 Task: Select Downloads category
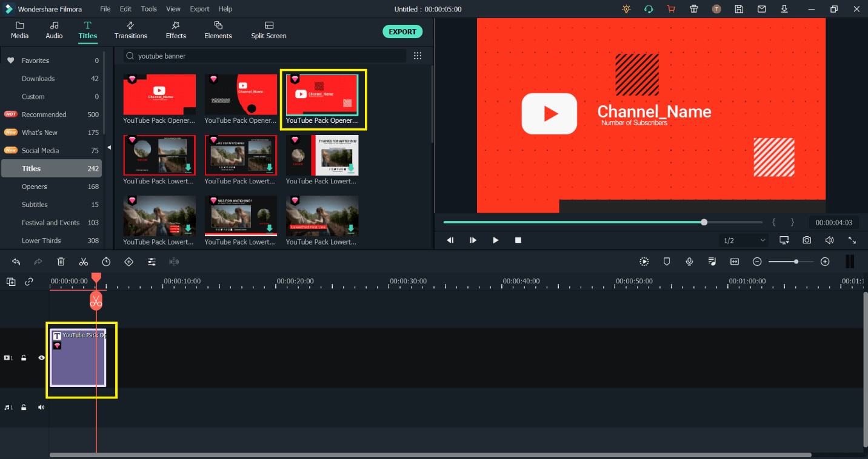52,79
